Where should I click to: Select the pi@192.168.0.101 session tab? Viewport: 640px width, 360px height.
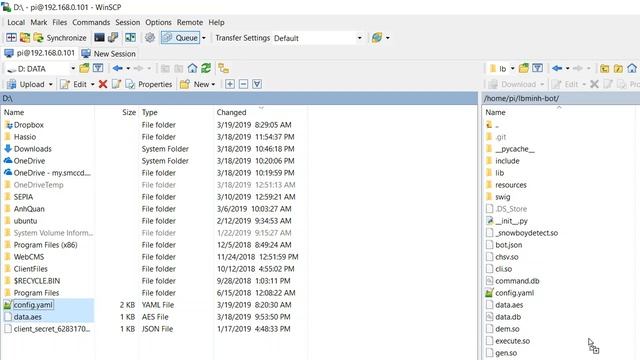pyautogui.click(x=40, y=53)
